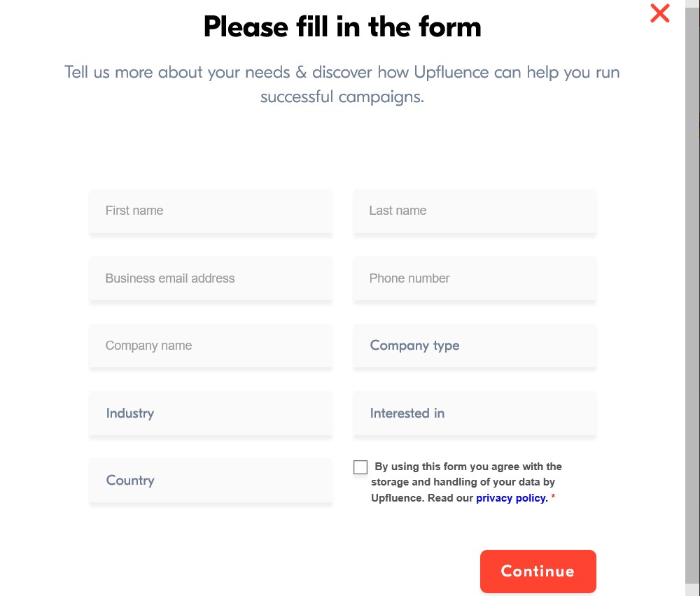Close the form with the red X

659,13
